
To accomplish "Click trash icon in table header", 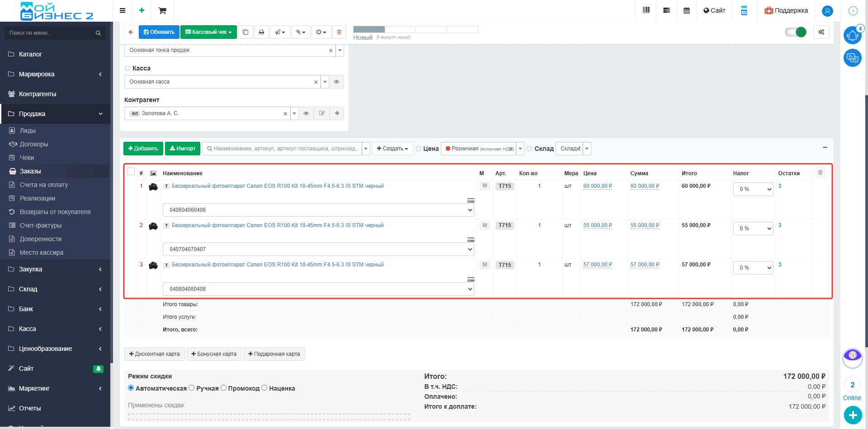I will (x=821, y=173).
